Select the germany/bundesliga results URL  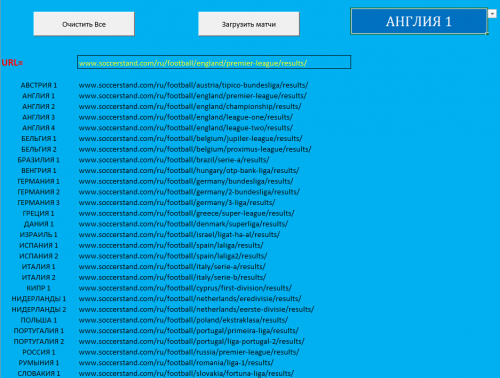pos(186,181)
